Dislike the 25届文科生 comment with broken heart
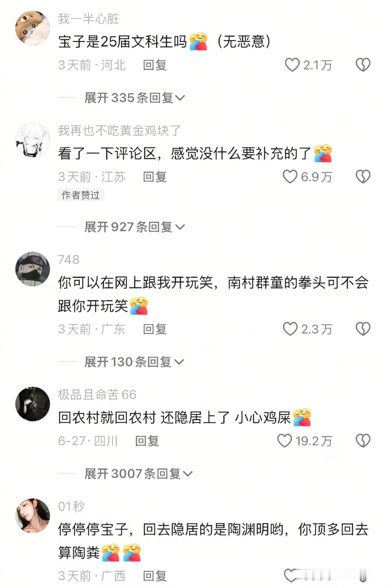The image size is (387, 588). click(363, 65)
